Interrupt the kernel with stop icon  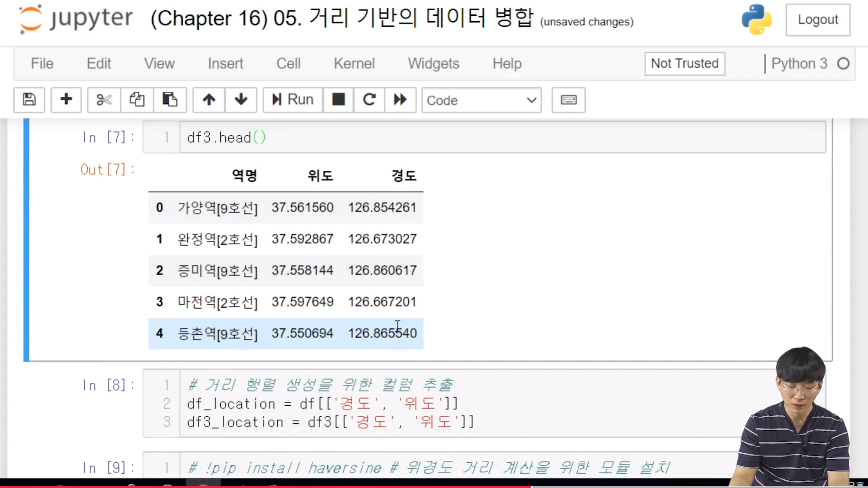point(338,99)
